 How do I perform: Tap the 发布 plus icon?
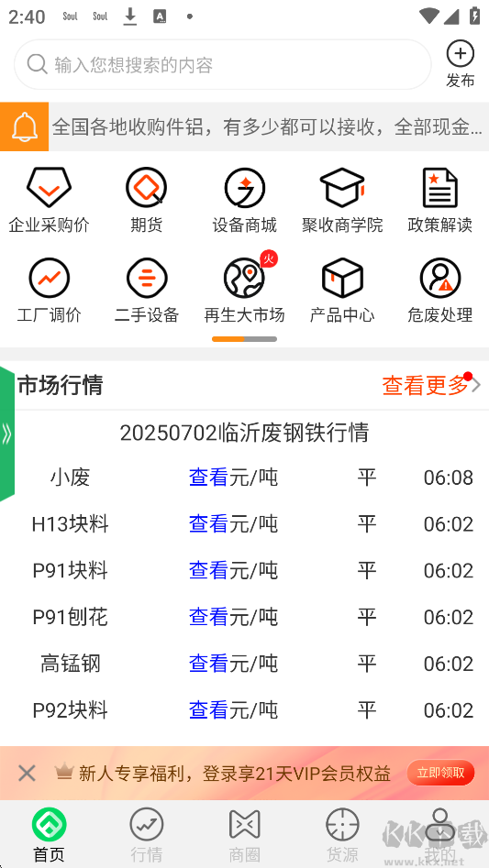pos(461,54)
